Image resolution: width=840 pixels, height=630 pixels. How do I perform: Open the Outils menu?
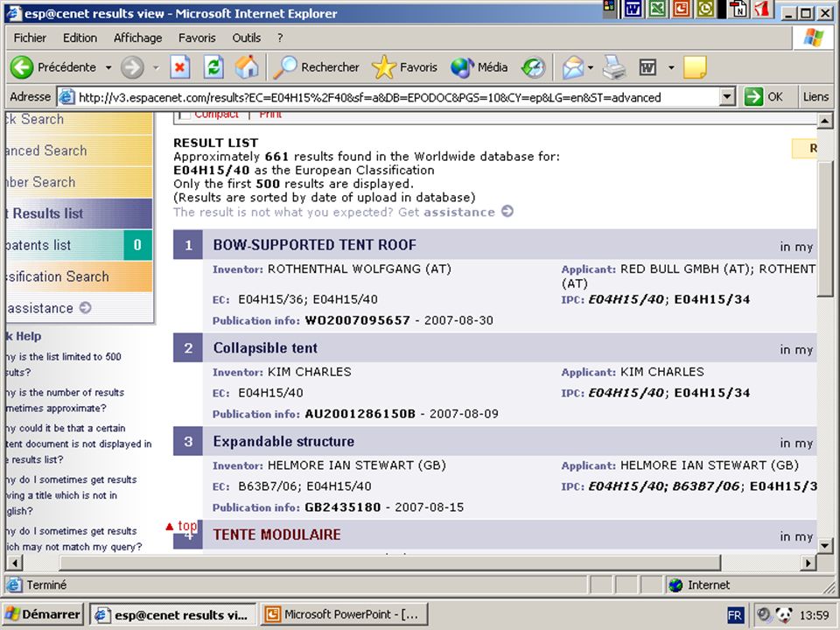coord(247,38)
